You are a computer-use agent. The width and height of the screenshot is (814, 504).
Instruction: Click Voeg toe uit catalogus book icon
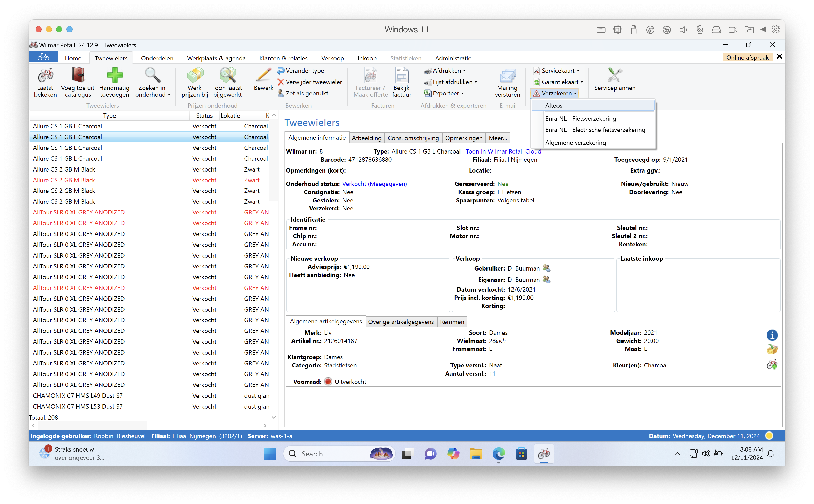pos(78,75)
